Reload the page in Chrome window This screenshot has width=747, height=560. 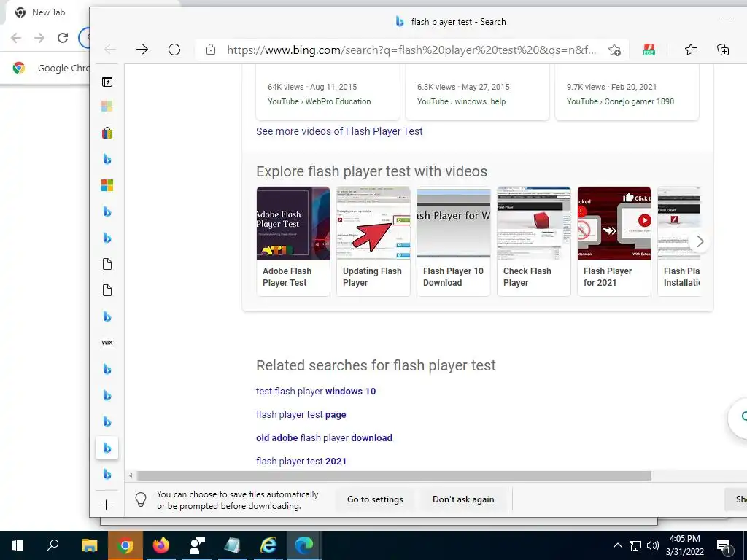pyautogui.click(x=63, y=38)
